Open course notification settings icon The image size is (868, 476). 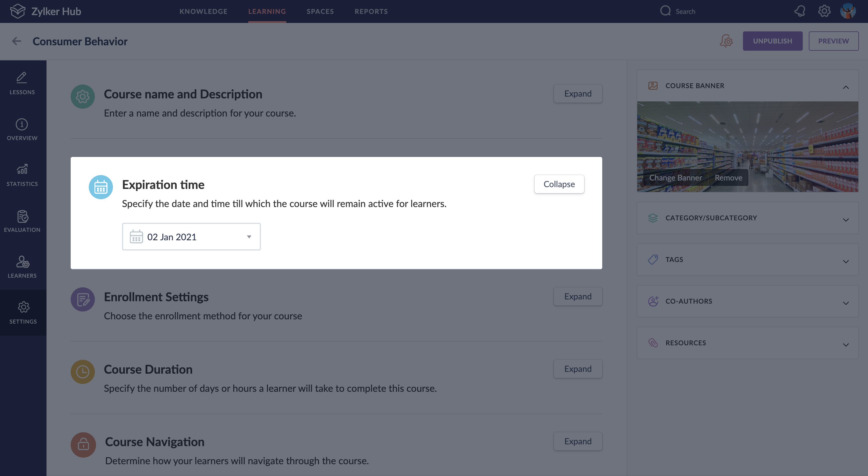[x=726, y=41]
